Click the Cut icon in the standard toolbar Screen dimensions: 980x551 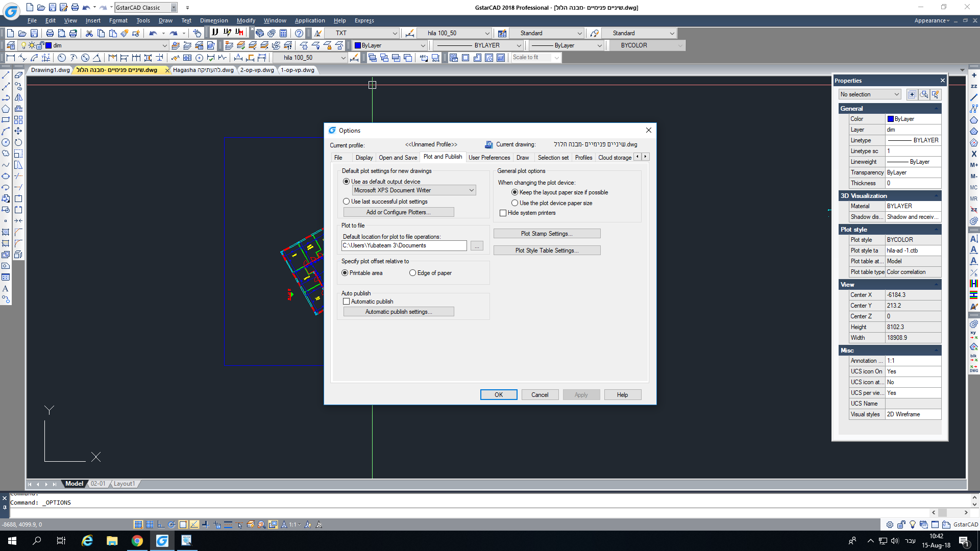(89, 33)
